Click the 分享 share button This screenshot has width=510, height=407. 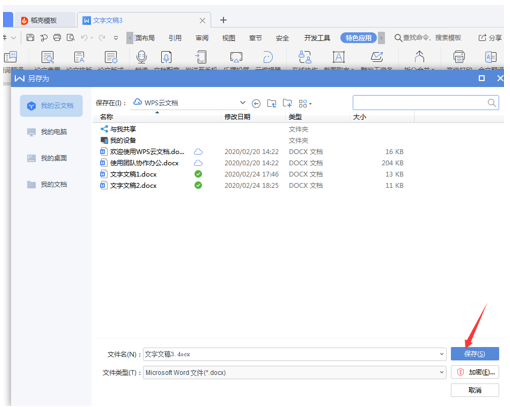tap(490, 38)
